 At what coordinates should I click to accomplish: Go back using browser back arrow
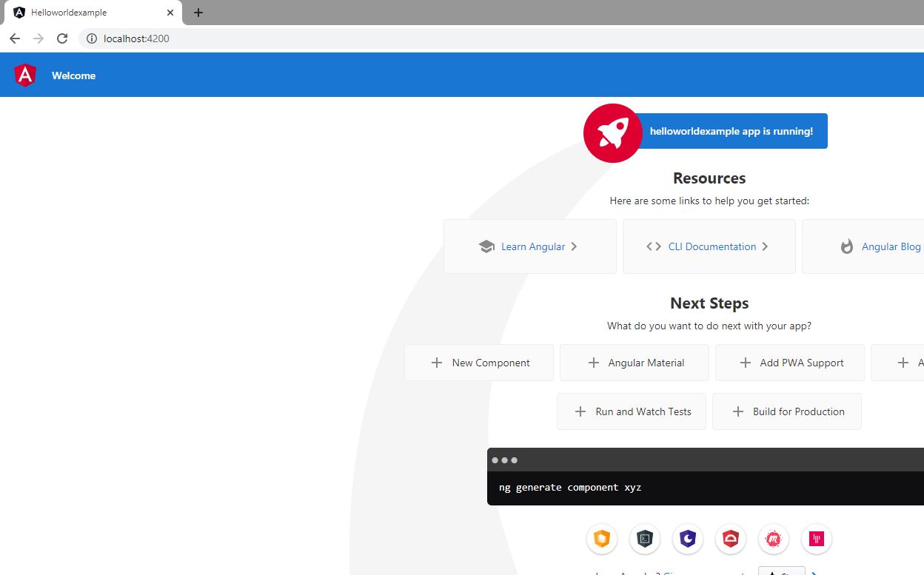(15, 38)
